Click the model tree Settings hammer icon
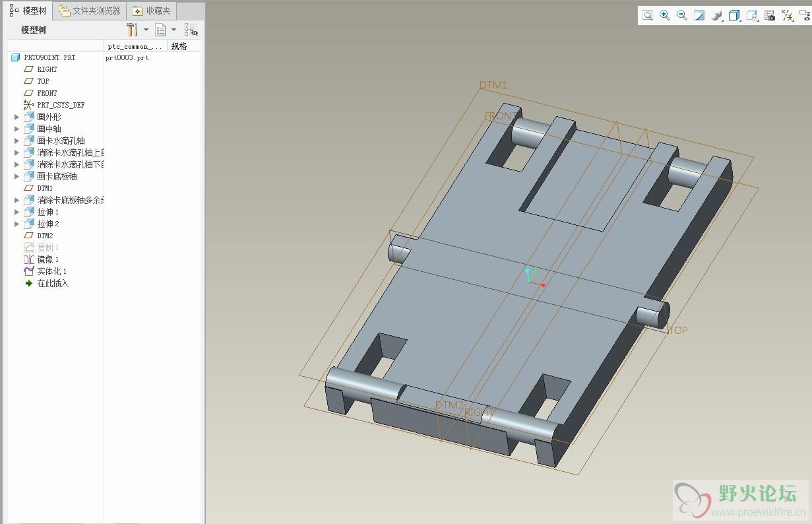The height and width of the screenshot is (524, 812). (x=132, y=30)
